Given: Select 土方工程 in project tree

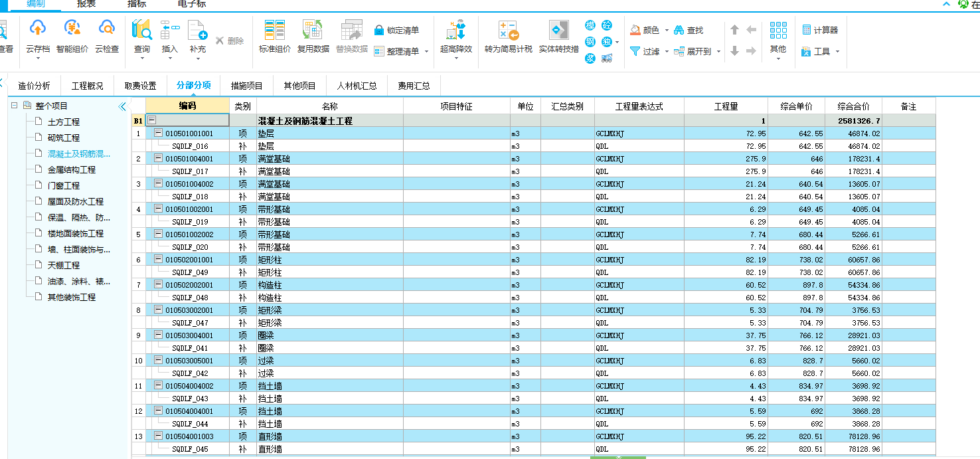Looking at the screenshot, I should pyautogui.click(x=64, y=122).
